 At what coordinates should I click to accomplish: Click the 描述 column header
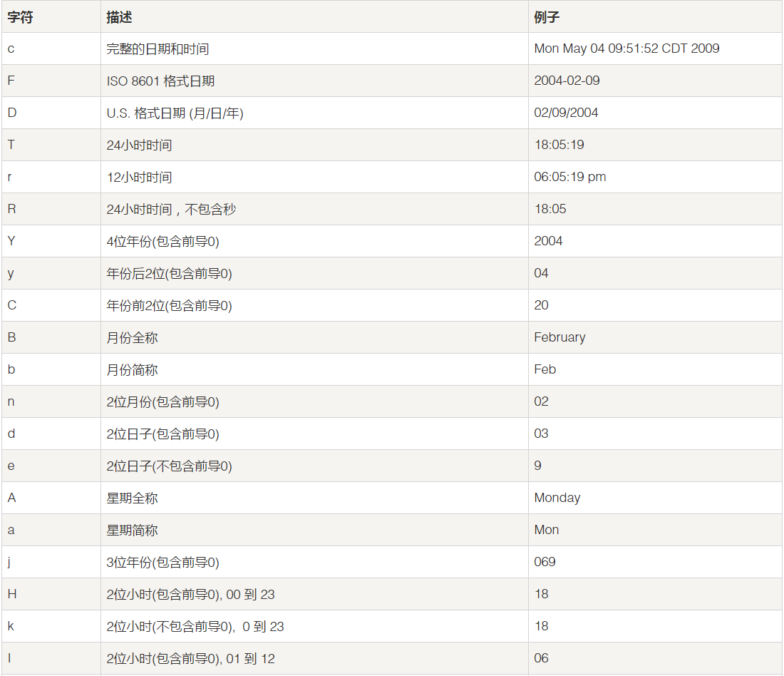click(119, 17)
